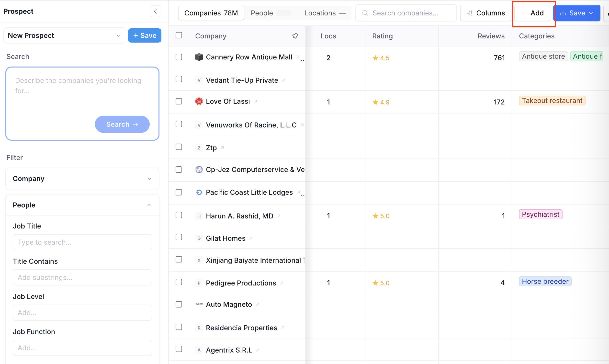This screenshot has width=609, height=364.
Task: Sort by the Locs column header
Action: coord(328,36)
